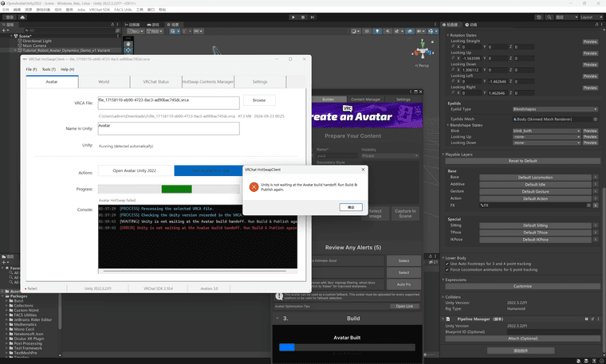Open Undo History icon in Unity toolbar
Image resolution: width=606 pixels, height=364 pixels.
click(x=539, y=18)
